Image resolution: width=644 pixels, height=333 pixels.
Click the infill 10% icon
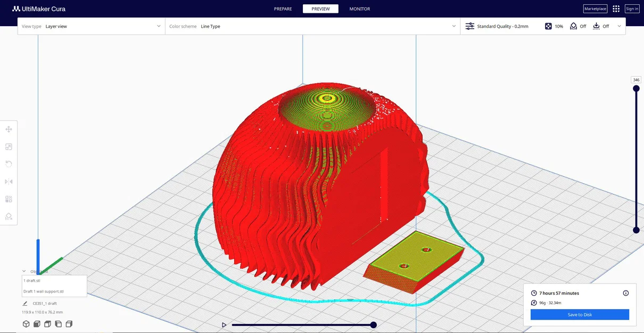(548, 26)
